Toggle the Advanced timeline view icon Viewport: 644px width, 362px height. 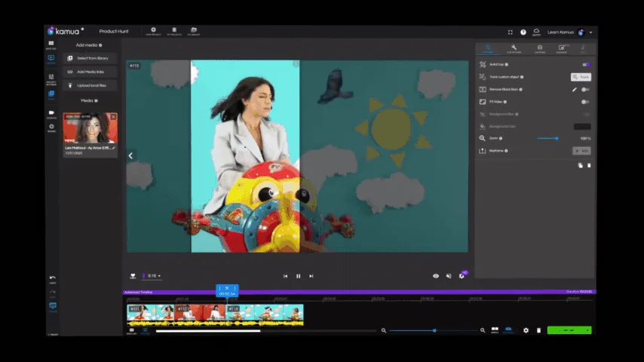[x=145, y=331]
